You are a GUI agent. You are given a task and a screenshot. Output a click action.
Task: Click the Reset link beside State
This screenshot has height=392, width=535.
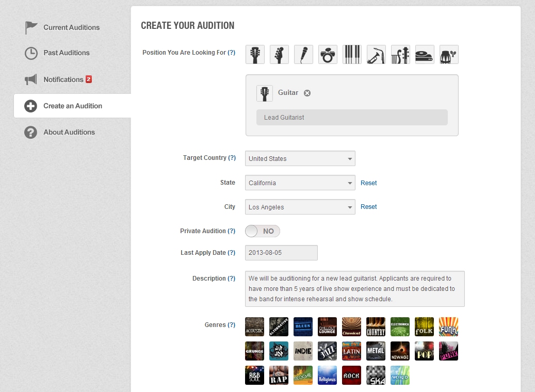[368, 183]
